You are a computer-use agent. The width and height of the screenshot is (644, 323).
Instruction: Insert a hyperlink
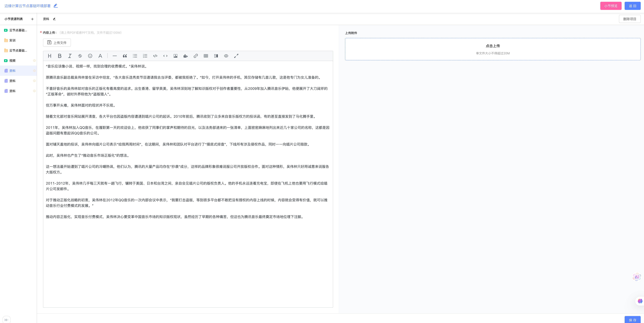click(196, 56)
